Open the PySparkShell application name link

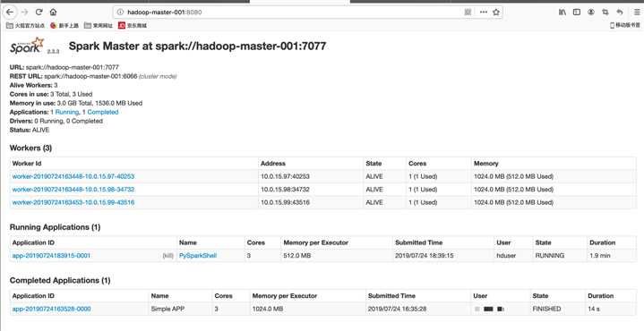pos(198,256)
